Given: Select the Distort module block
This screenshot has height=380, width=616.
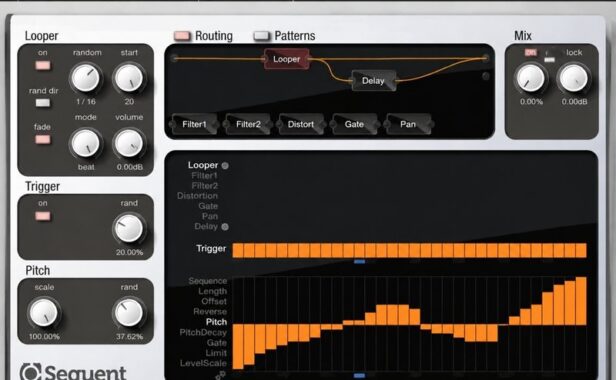Looking at the screenshot, I should tap(301, 124).
